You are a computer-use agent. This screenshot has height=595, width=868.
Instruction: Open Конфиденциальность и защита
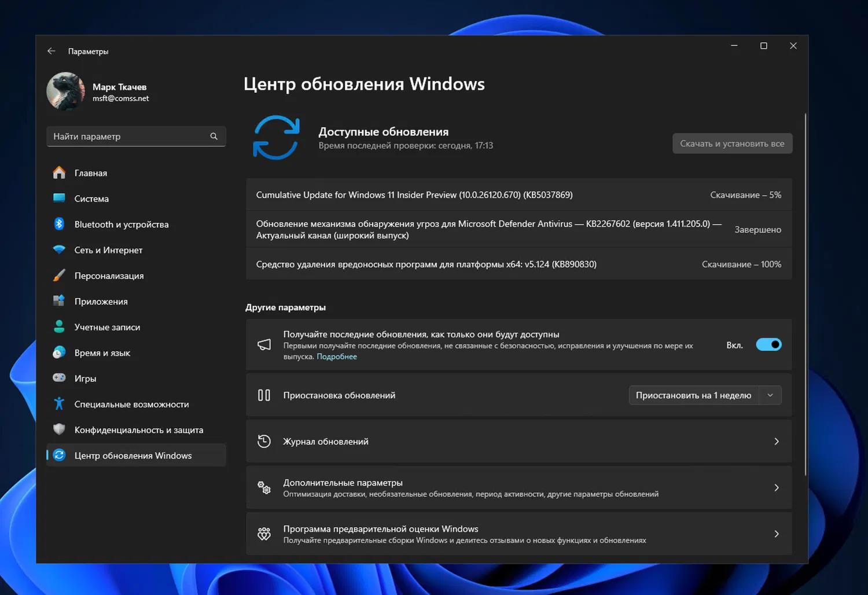click(x=136, y=429)
